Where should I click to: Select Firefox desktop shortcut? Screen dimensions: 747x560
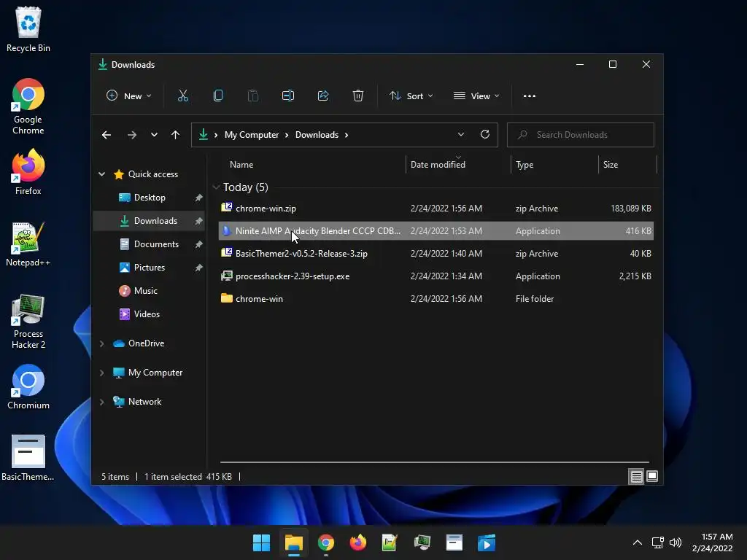click(28, 172)
